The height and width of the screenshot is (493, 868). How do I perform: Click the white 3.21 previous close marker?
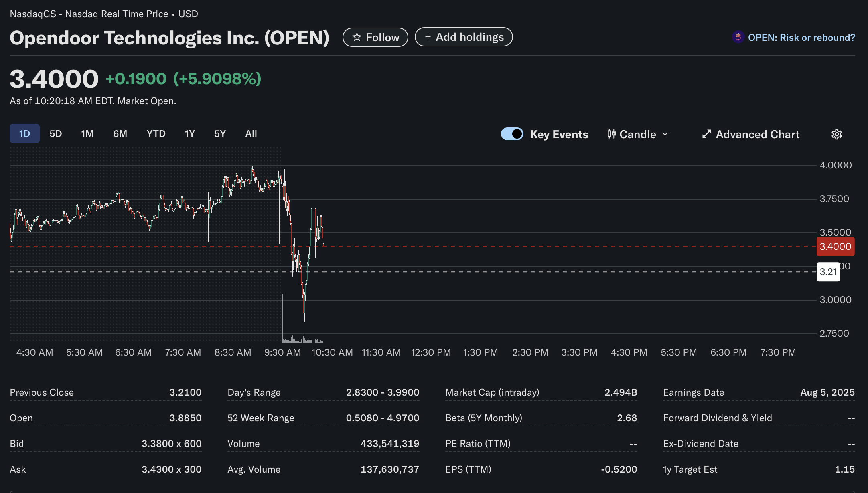[828, 272]
